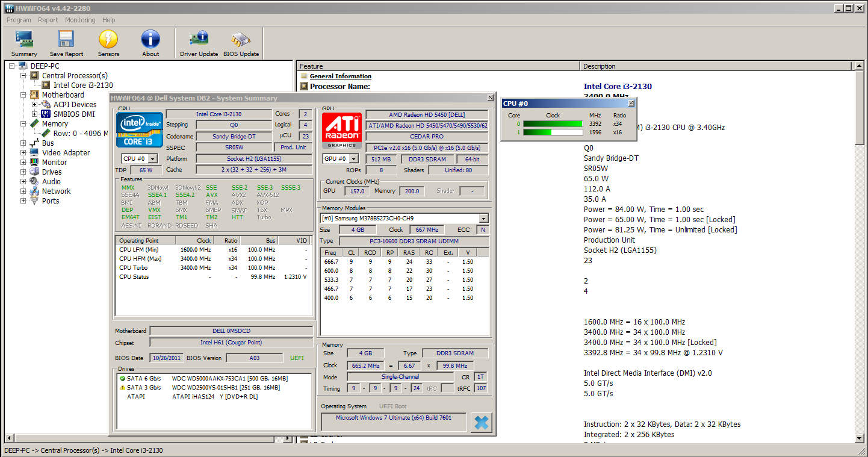The height and width of the screenshot is (457, 868).
Task: Select Row: 0 - 4096 memory item
Action: [81, 134]
